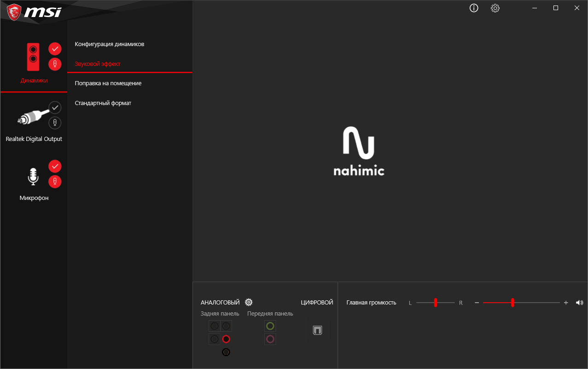Mute sound with the speaker volume icon
Viewport: 588px width, 369px height.
[579, 303]
